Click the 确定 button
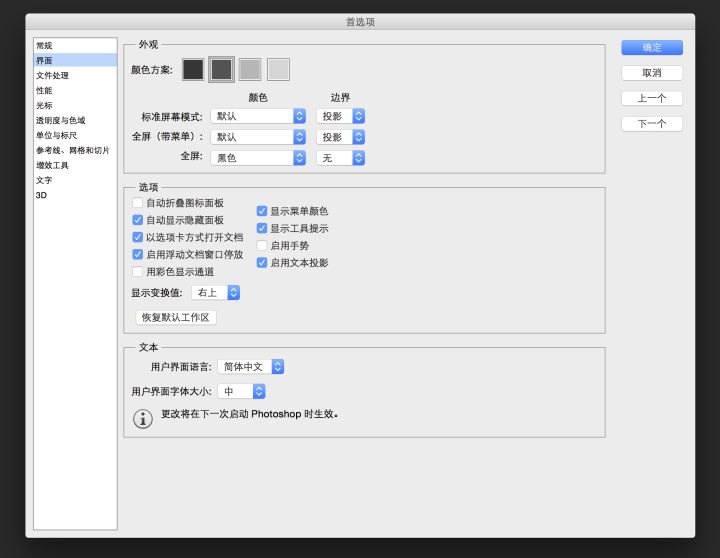The image size is (720, 558). click(651, 47)
